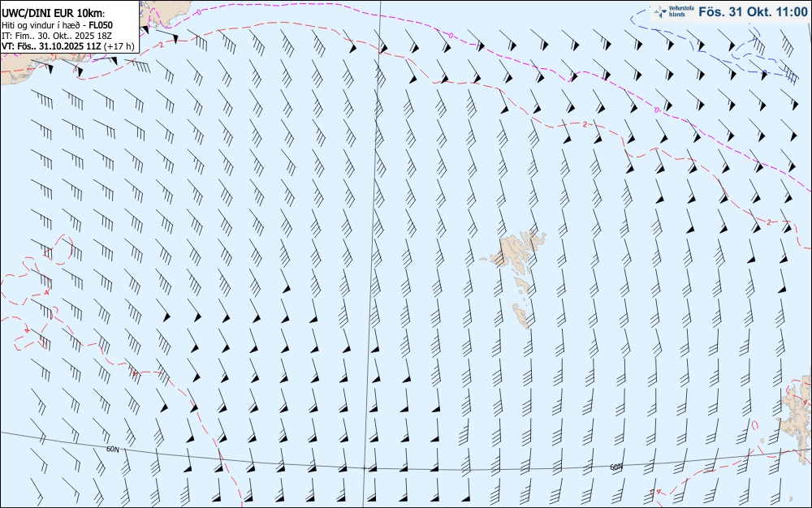The height and width of the screenshot is (508, 812).
Task: Click the Veðurstofa Íslands logo
Action: click(673, 11)
